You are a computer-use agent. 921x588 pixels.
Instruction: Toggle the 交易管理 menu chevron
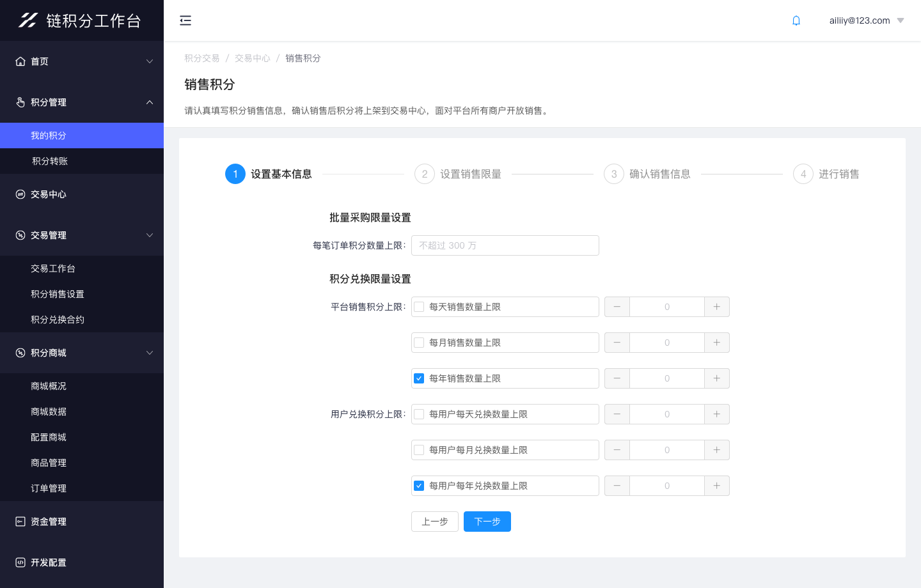150,235
